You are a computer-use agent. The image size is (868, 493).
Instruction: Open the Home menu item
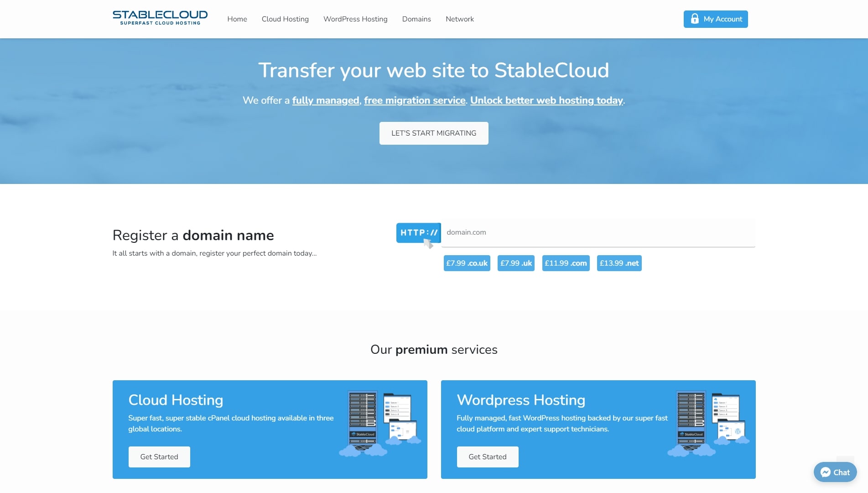(x=237, y=19)
